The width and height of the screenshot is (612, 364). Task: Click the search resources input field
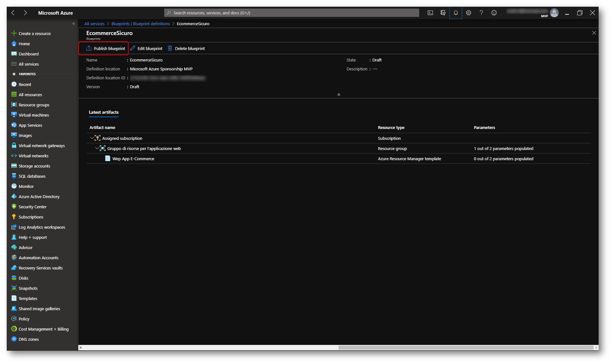click(x=292, y=13)
